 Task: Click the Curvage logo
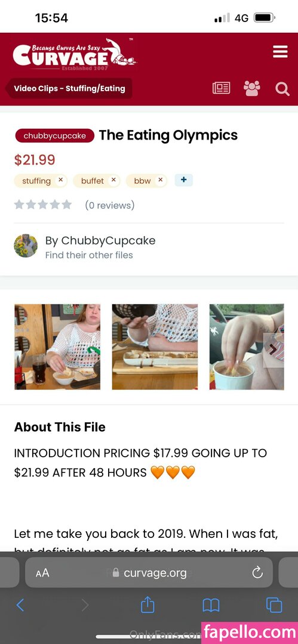74,54
